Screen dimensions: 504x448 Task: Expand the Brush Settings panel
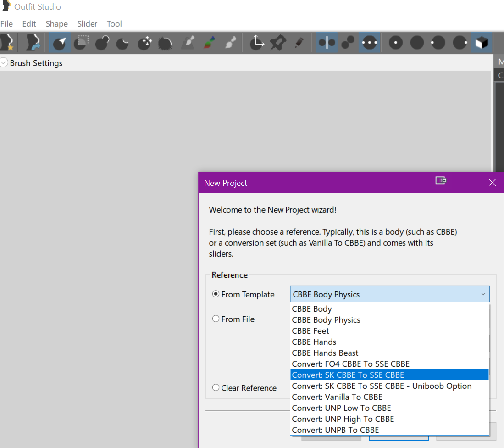pyautogui.click(x=4, y=62)
